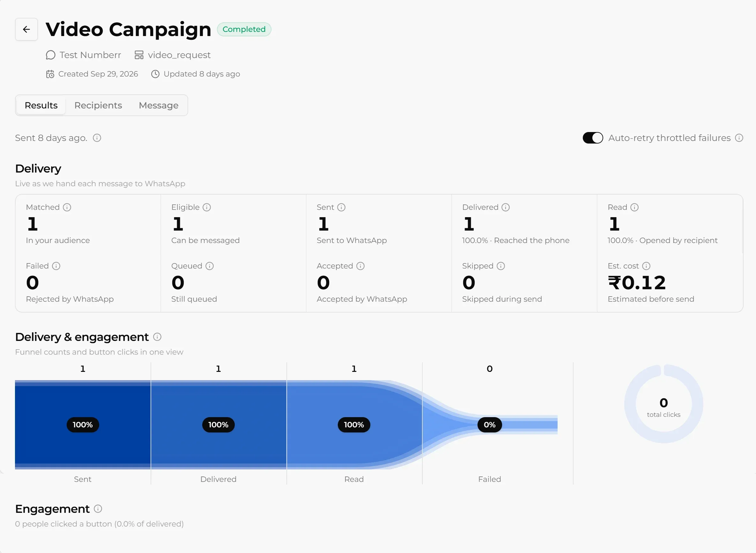756x553 pixels.
Task: Click the Failed funnel 0% badge
Action: tap(490, 425)
